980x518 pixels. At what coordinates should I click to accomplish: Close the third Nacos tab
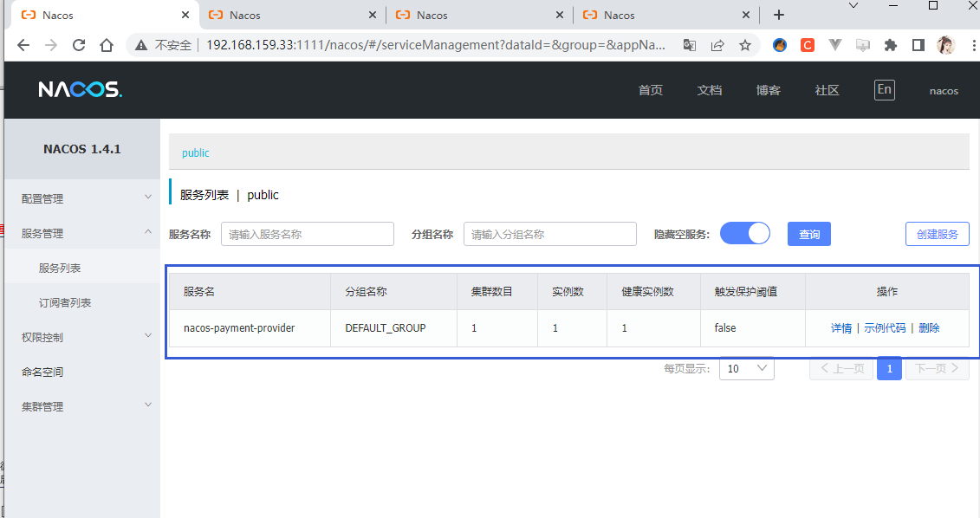(x=560, y=15)
